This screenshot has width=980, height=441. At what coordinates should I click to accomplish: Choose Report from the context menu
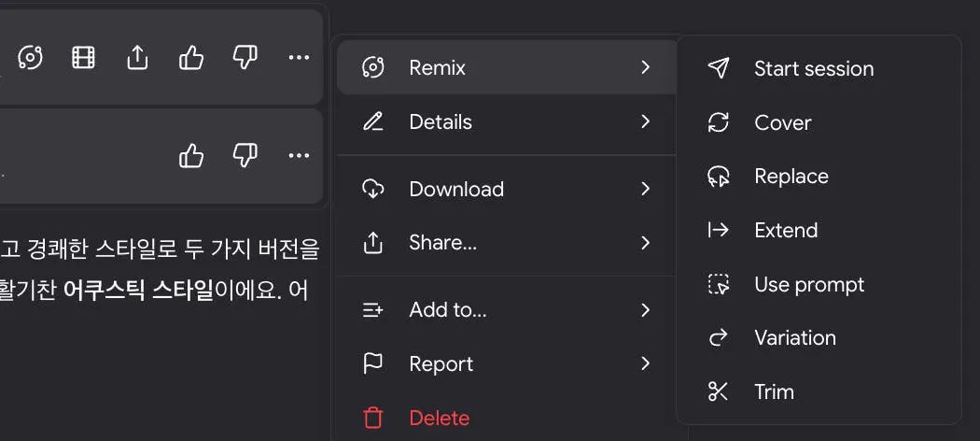[508, 364]
